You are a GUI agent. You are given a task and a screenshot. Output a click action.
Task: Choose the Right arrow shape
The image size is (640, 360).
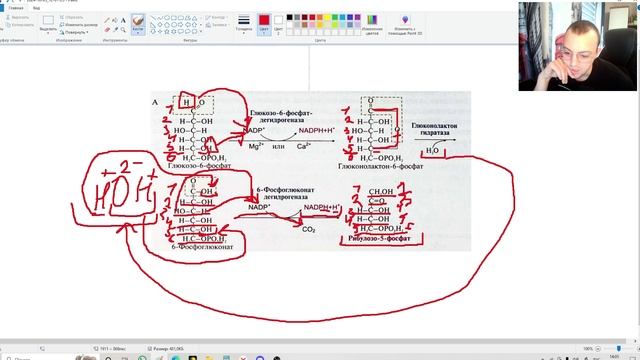click(x=181, y=25)
